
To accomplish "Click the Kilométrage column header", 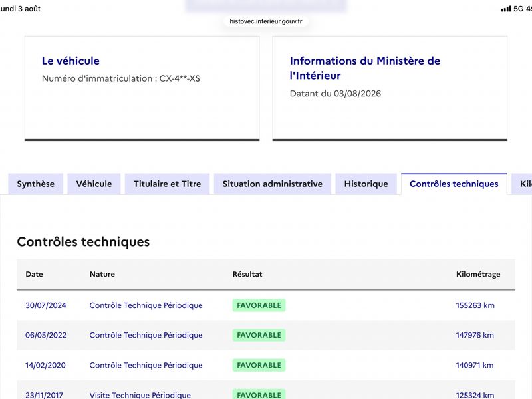I will tap(478, 274).
